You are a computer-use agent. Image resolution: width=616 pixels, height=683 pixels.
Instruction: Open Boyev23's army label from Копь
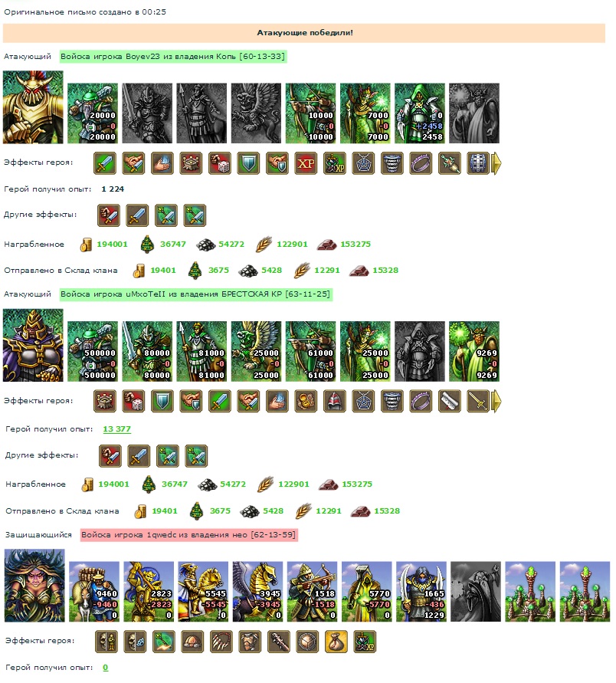click(x=173, y=56)
